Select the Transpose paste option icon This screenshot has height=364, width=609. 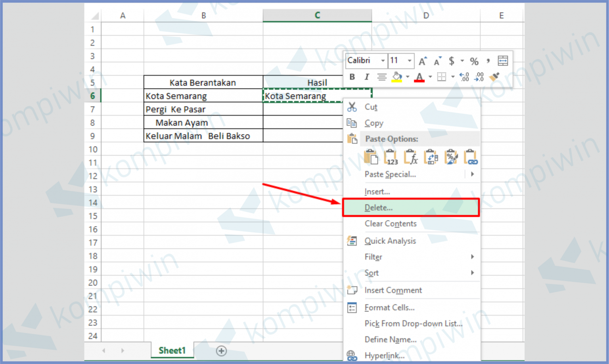coord(431,157)
